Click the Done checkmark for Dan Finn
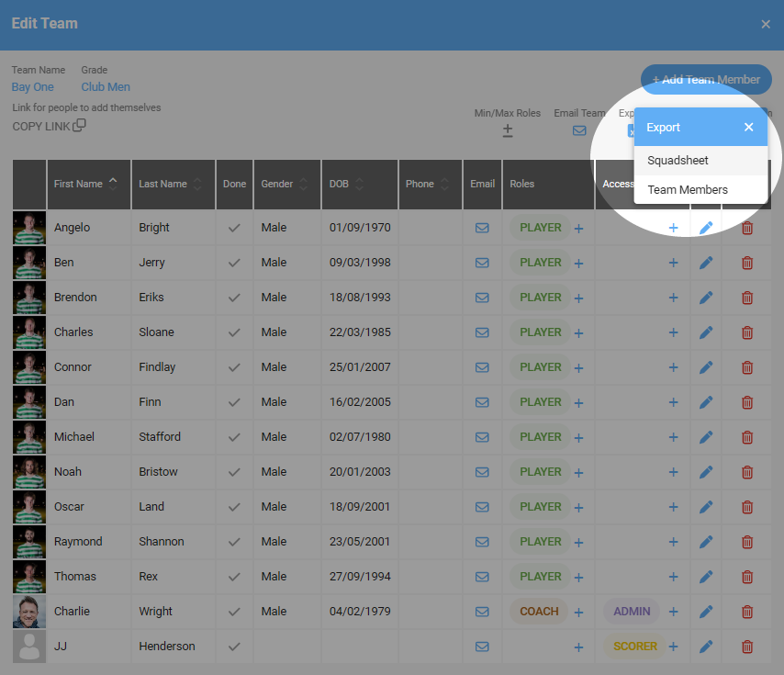784x675 pixels. [x=234, y=402]
